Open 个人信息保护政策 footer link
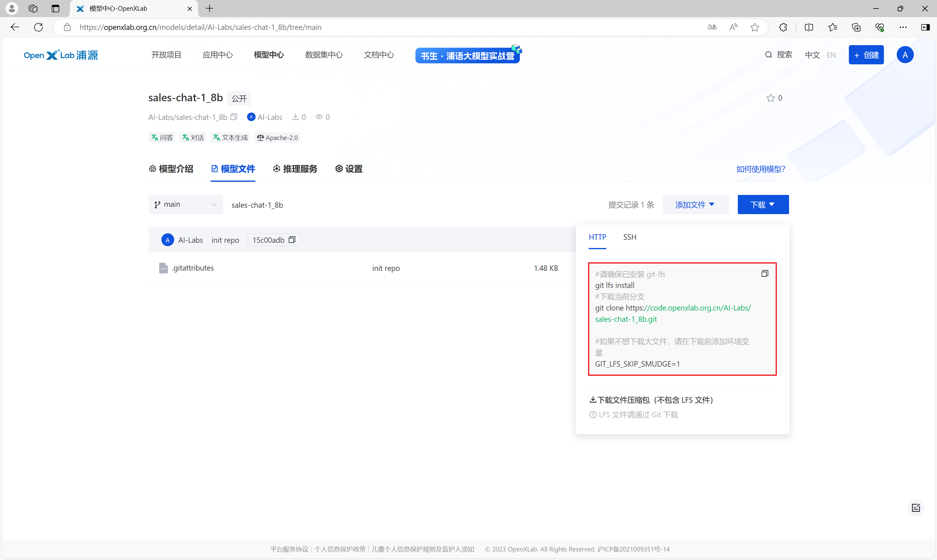 click(340, 549)
